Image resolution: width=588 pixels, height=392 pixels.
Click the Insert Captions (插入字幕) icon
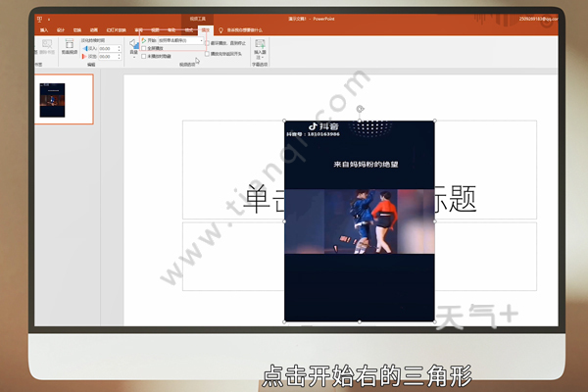point(260,43)
